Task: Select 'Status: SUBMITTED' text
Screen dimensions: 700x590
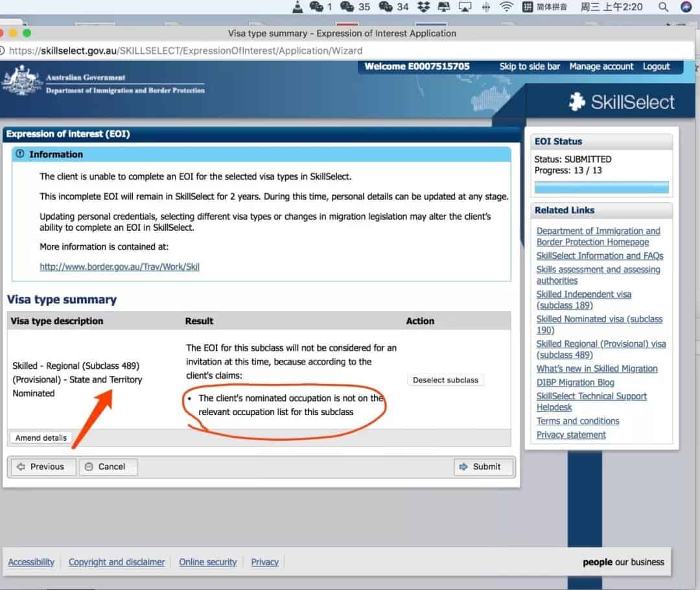Action: coord(573,159)
